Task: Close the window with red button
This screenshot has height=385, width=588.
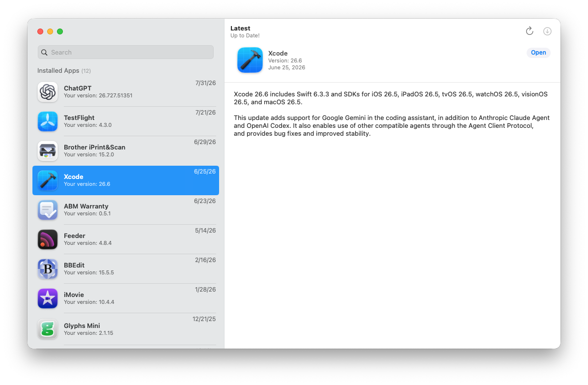Action: tap(40, 31)
